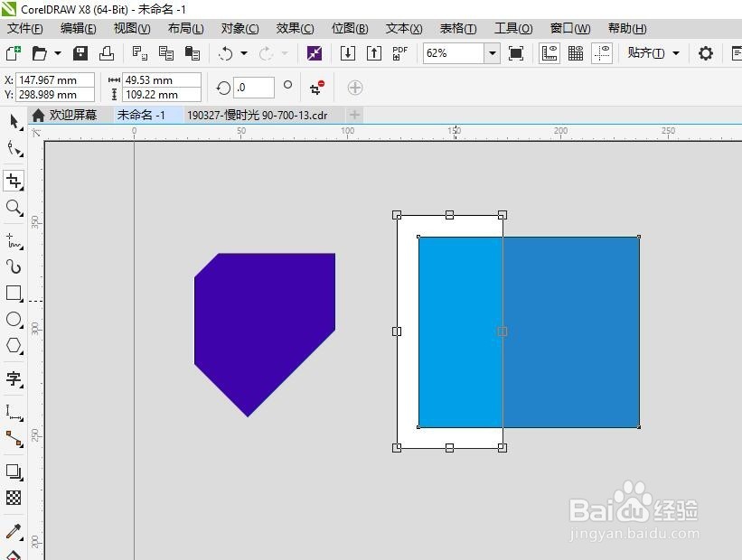Select the Ellipse tool
Screen dimensions: 742x560
(14, 320)
